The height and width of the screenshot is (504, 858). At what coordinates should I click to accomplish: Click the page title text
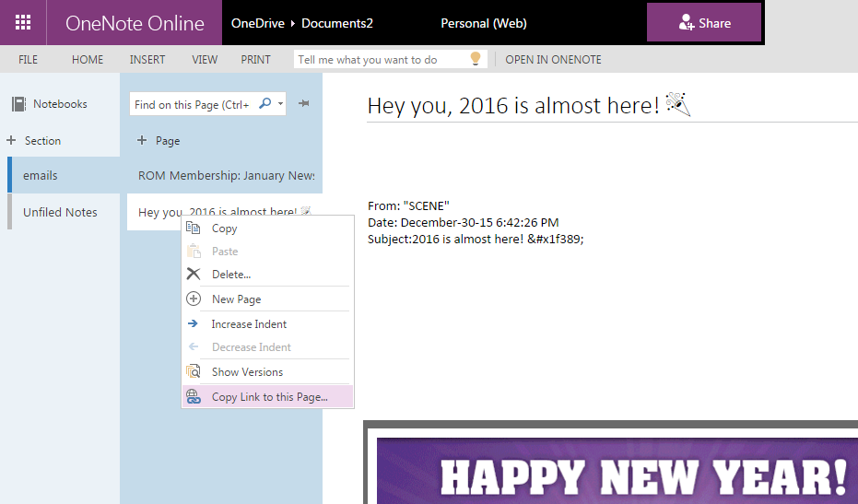click(513, 105)
